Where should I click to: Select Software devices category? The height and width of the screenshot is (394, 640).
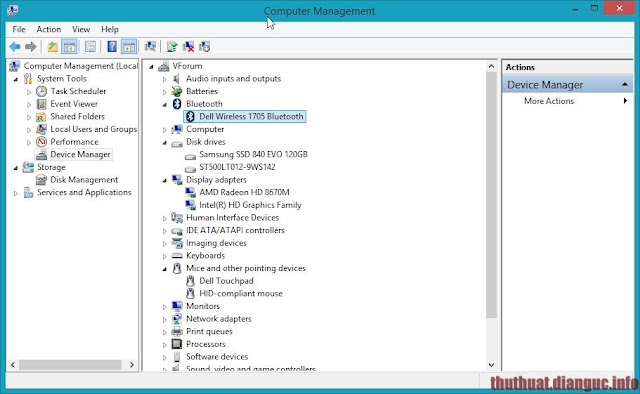click(x=217, y=356)
